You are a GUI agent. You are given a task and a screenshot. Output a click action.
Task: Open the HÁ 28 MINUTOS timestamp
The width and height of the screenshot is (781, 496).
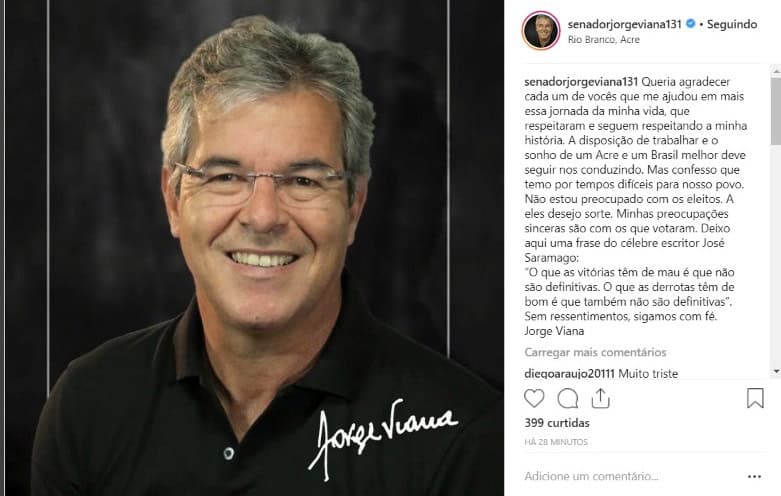point(556,442)
